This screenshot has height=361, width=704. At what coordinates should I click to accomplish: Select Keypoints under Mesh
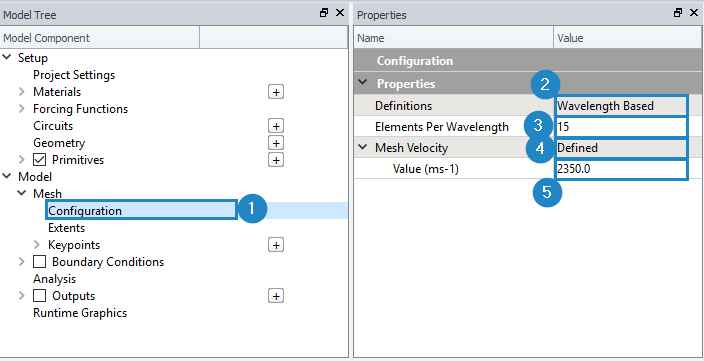point(74,245)
